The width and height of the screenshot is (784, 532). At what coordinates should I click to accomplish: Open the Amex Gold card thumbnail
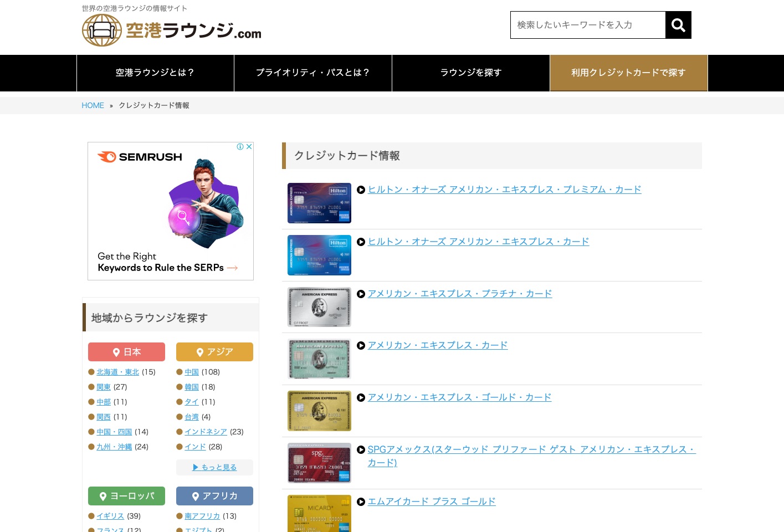tap(319, 411)
